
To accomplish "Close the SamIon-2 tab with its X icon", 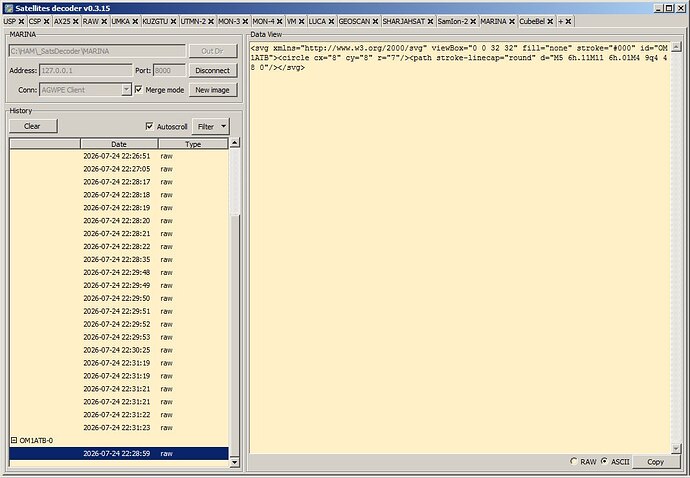I will tap(473, 22).
